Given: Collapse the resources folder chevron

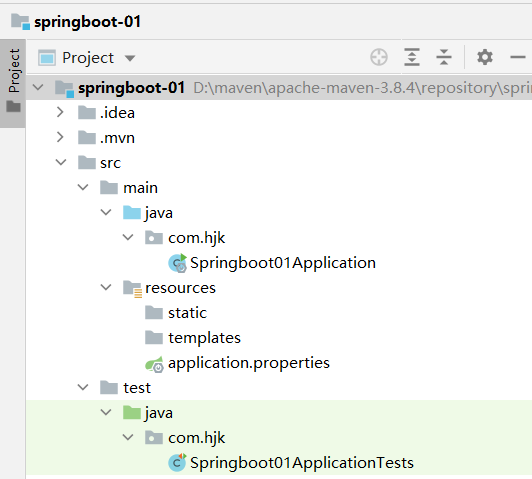Looking at the screenshot, I should pyautogui.click(x=106, y=287).
